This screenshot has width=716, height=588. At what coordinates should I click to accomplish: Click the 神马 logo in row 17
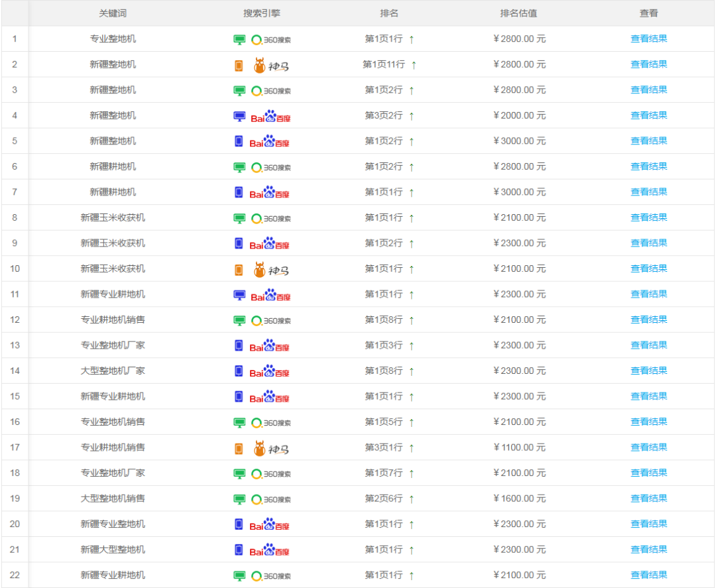pos(272,449)
